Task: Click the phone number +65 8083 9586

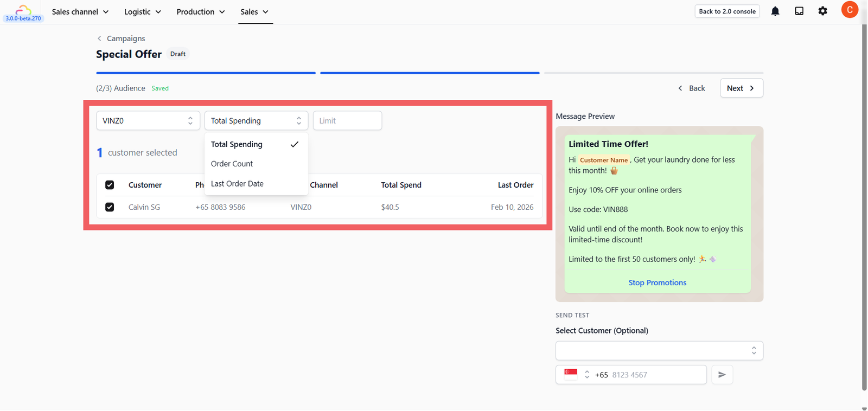Action: click(x=220, y=207)
